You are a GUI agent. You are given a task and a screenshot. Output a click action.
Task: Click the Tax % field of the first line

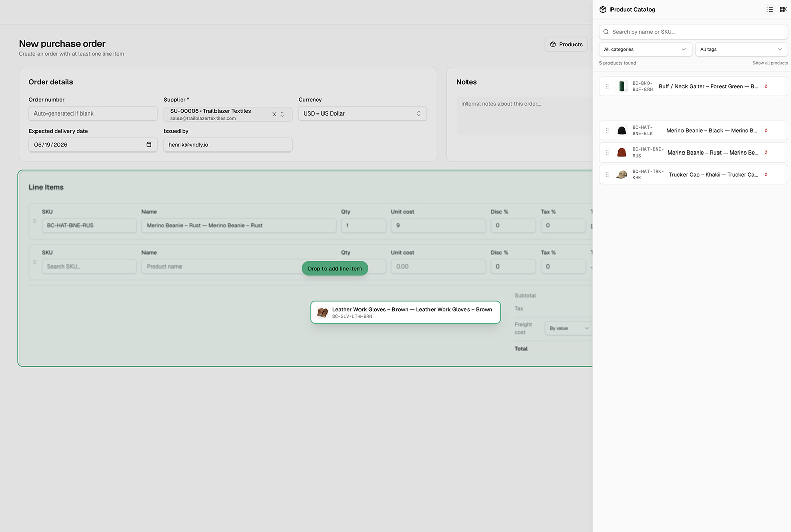click(563, 225)
